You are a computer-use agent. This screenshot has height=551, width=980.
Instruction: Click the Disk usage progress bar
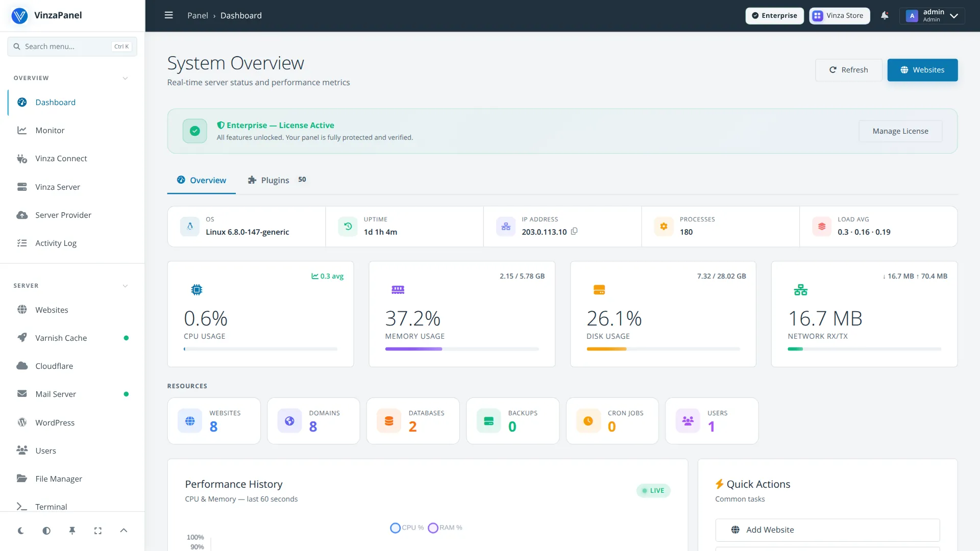[x=663, y=349]
